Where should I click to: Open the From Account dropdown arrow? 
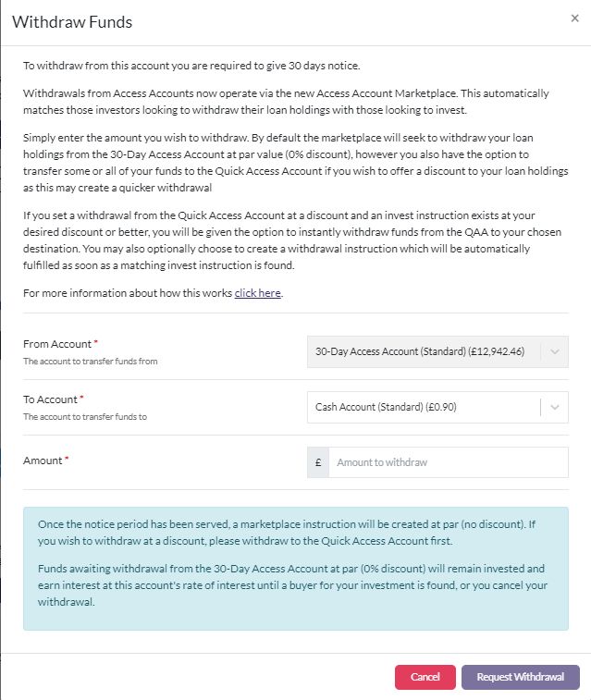(x=555, y=351)
